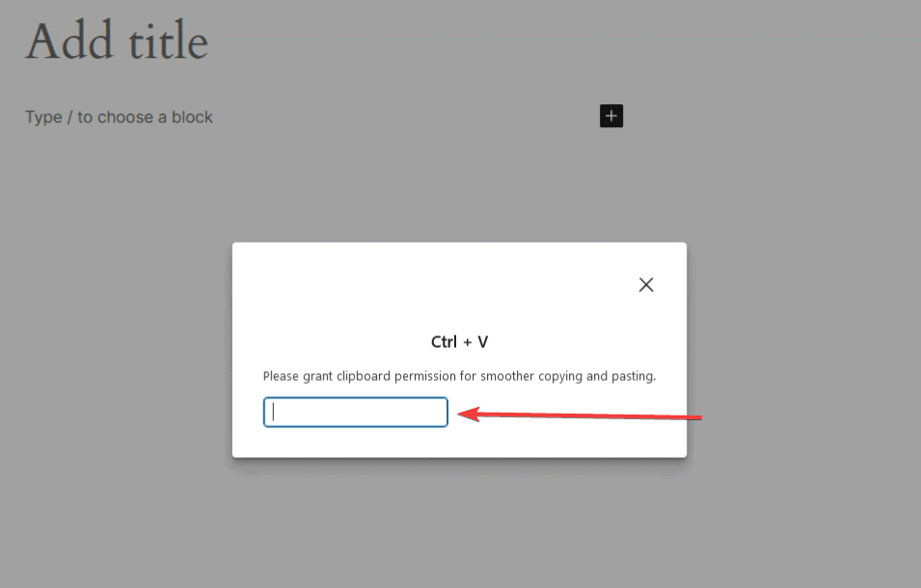Click inside the Ctrl + V paste box
The height and width of the screenshot is (588, 921).
tap(355, 413)
